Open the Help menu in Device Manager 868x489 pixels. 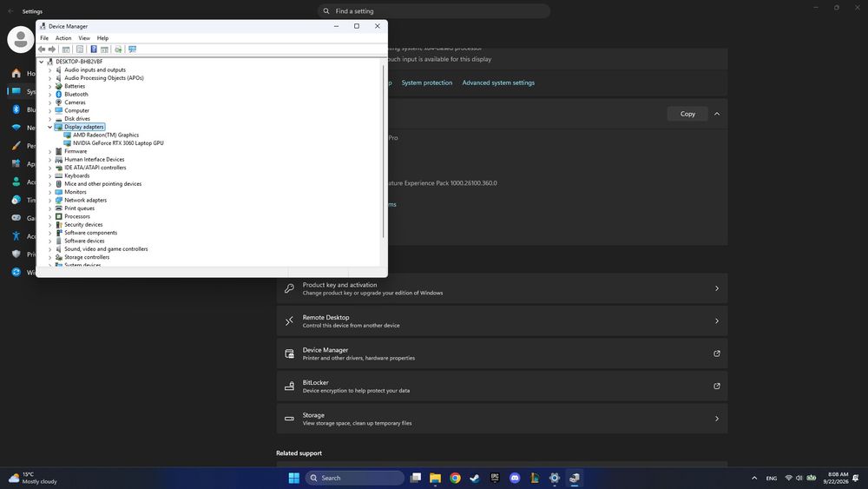point(102,38)
